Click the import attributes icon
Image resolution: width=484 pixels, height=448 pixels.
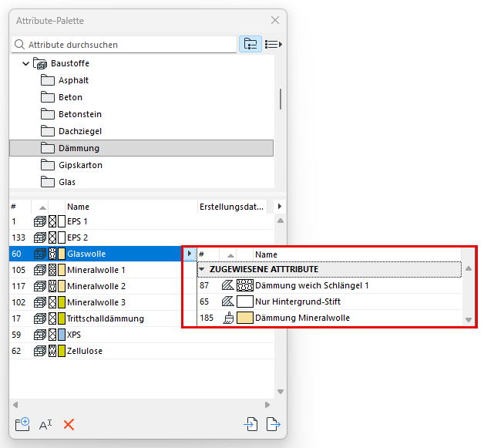[250, 424]
